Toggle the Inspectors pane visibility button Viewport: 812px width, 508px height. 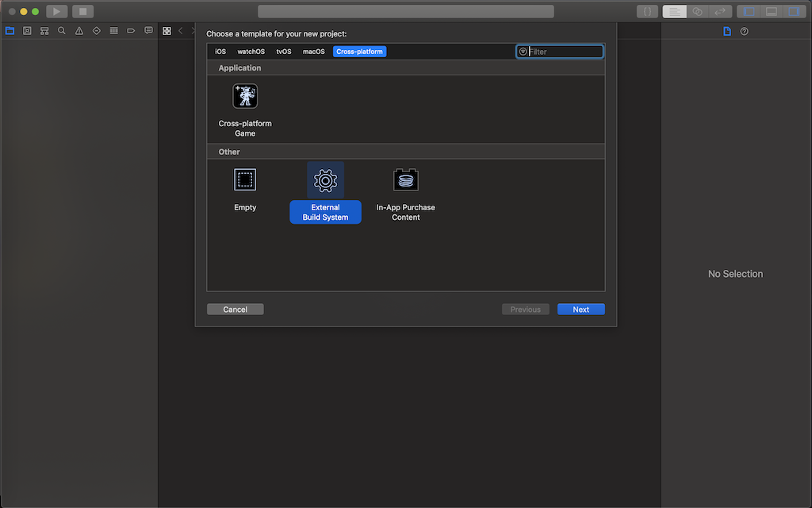pos(794,11)
